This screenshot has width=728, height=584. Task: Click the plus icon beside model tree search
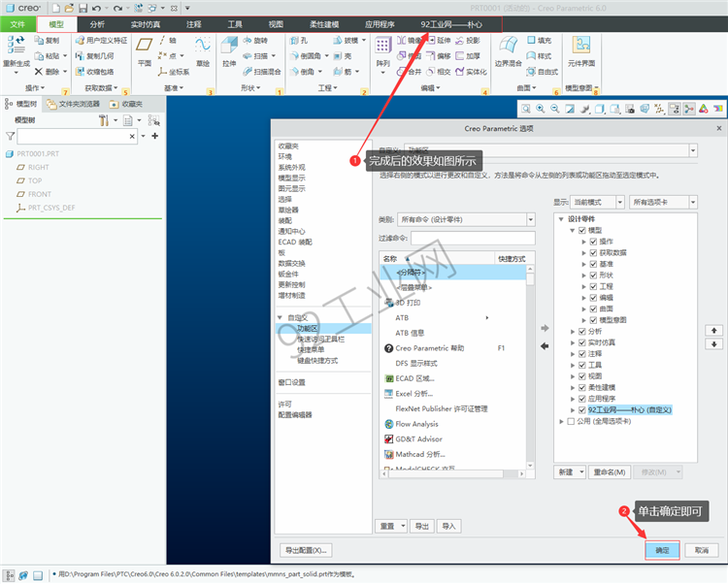155,136
